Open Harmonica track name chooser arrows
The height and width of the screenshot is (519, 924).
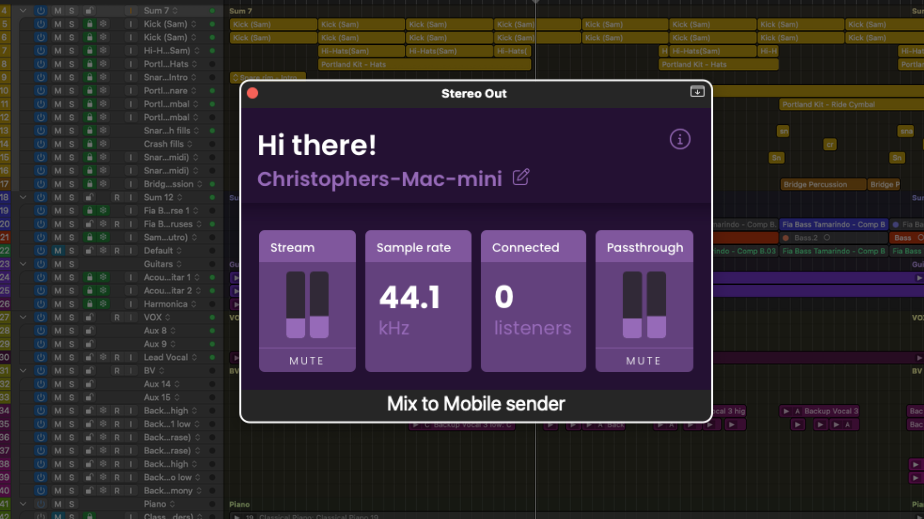193,304
